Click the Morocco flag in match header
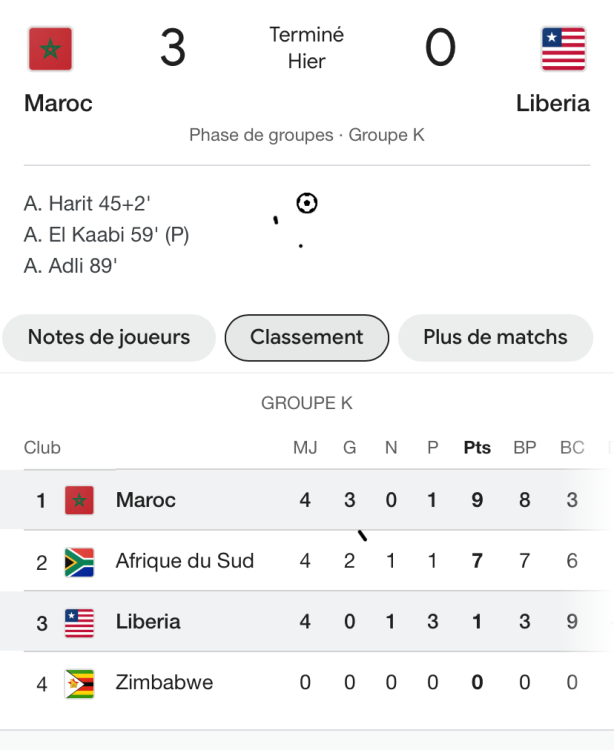 point(50,49)
